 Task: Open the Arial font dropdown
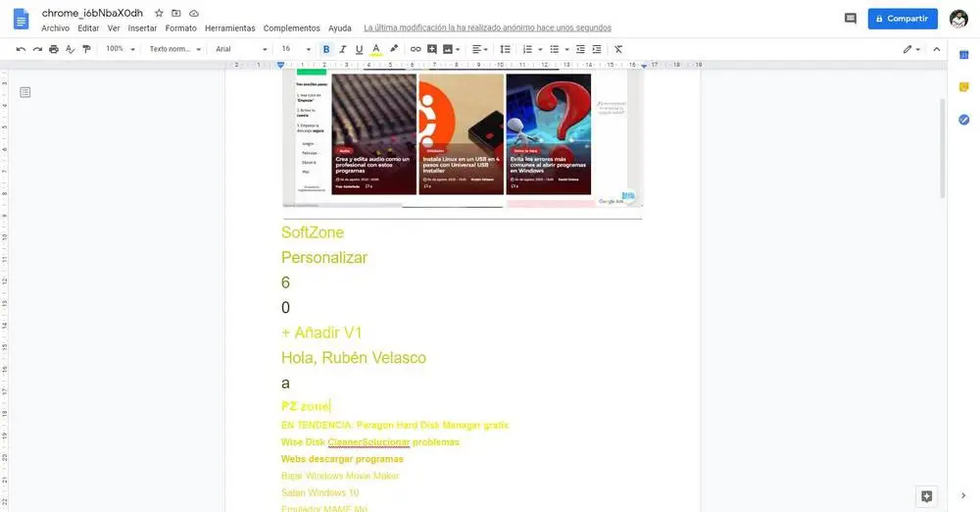pos(241,49)
